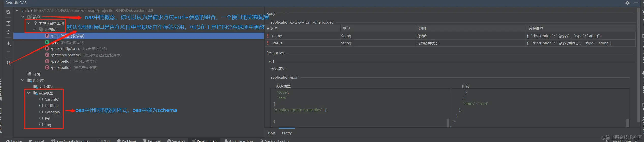
Task: Click the refresh icon in Retrofit OAS toolbar
Action: (x=8, y=12)
